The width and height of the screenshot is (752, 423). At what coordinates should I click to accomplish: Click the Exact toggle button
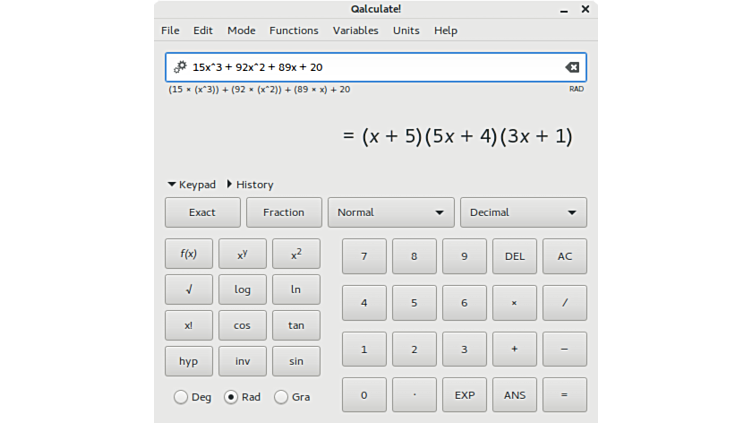pyautogui.click(x=202, y=212)
